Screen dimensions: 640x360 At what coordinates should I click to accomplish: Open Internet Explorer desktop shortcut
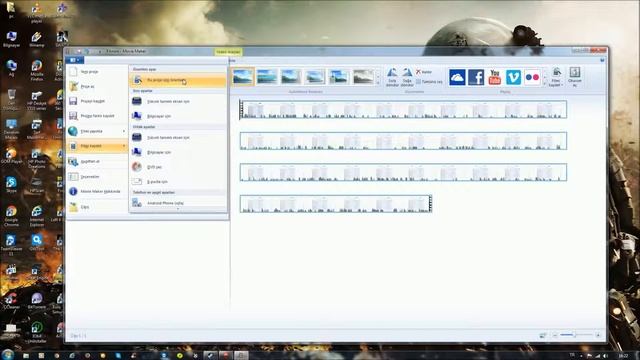(37, 216)
